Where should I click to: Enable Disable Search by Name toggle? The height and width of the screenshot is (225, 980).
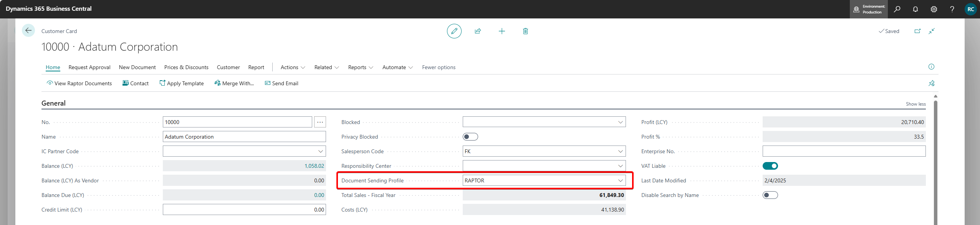click(770, 195)
